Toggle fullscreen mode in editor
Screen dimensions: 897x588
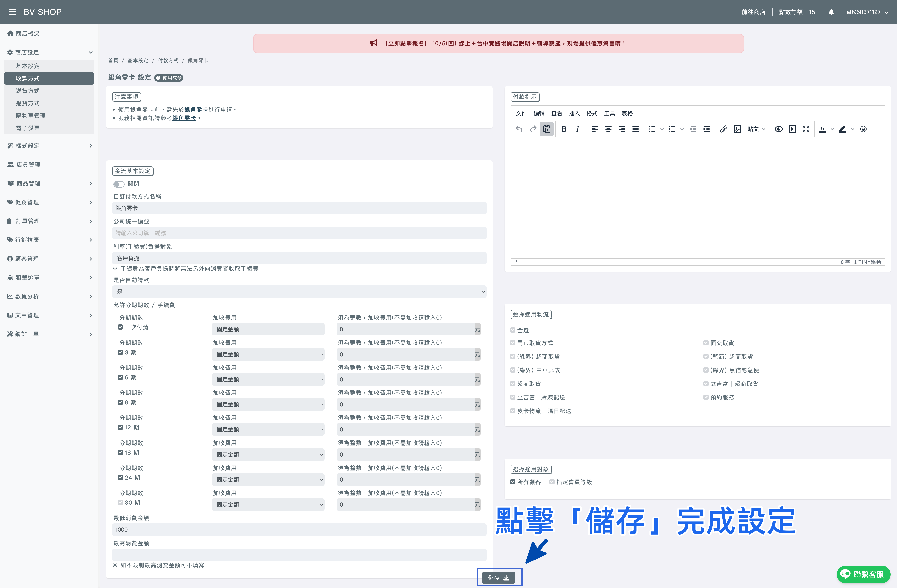806,129
